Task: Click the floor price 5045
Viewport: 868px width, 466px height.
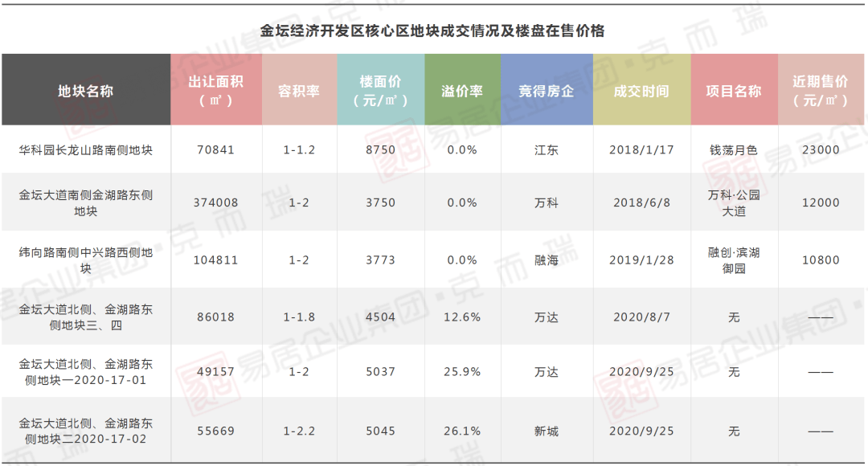Action: pyautogui.click(x=381, y=431)
